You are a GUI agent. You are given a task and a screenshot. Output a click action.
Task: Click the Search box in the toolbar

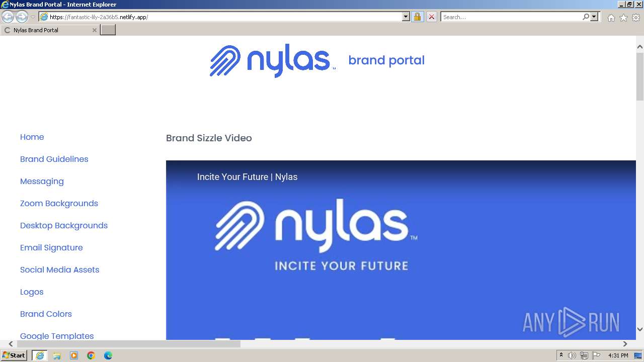[511, 17]
